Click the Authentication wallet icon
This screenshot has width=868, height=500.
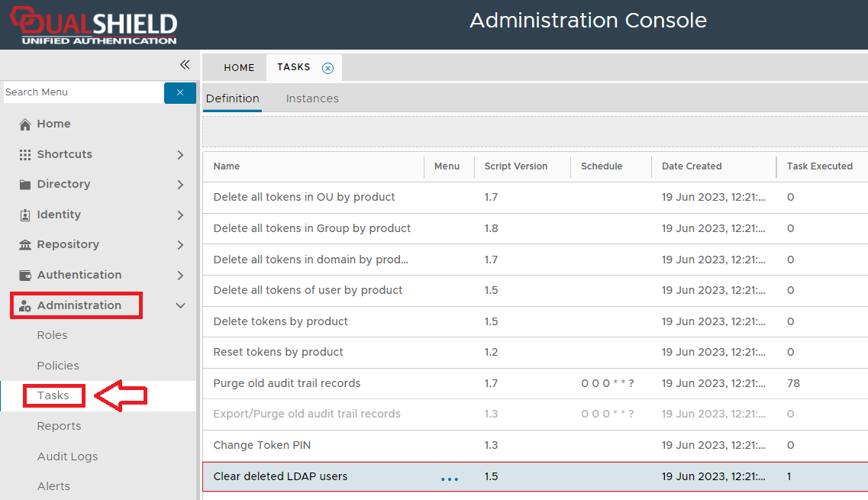pyautogui.click(x=25, y=276)
